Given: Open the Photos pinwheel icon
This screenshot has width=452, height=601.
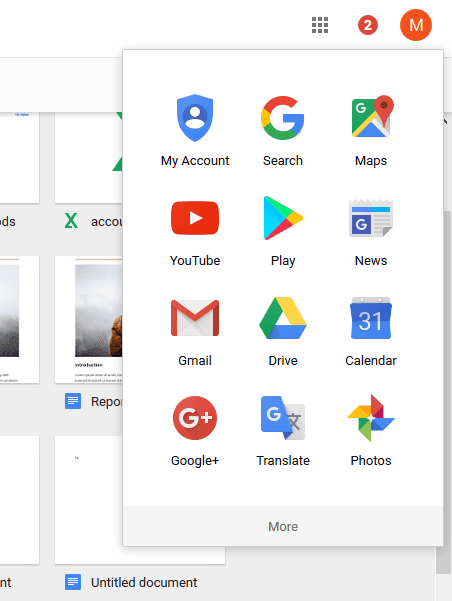Looking at the screenshot, I should [371, 418].
